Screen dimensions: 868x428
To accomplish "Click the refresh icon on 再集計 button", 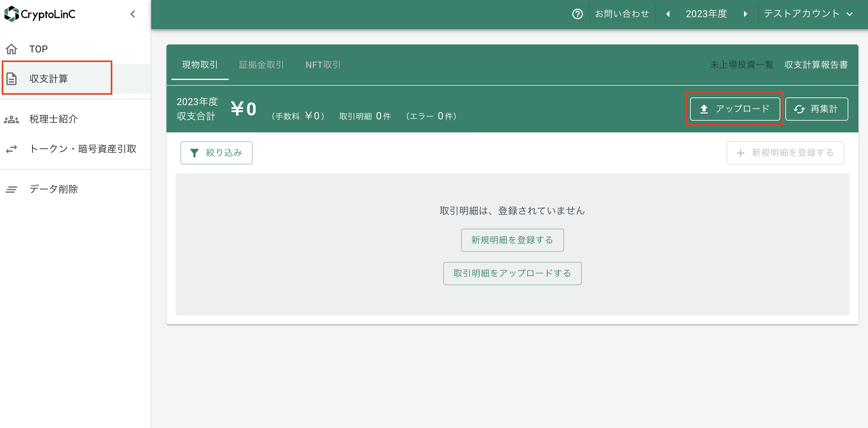I will [799, 109].
